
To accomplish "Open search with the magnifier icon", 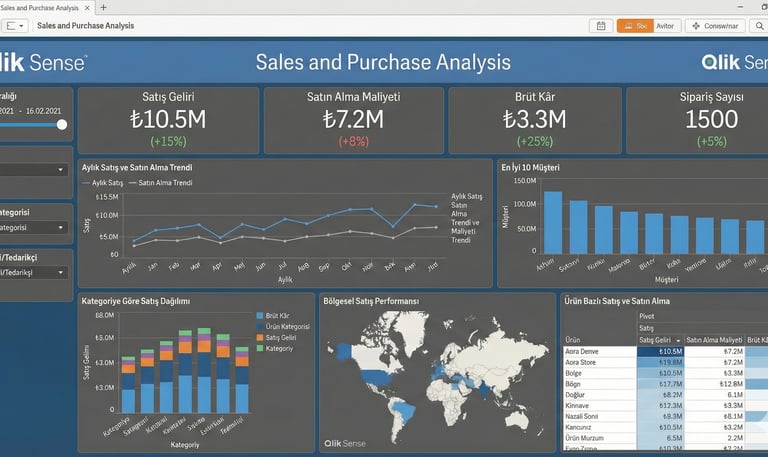I will [759, 26].
